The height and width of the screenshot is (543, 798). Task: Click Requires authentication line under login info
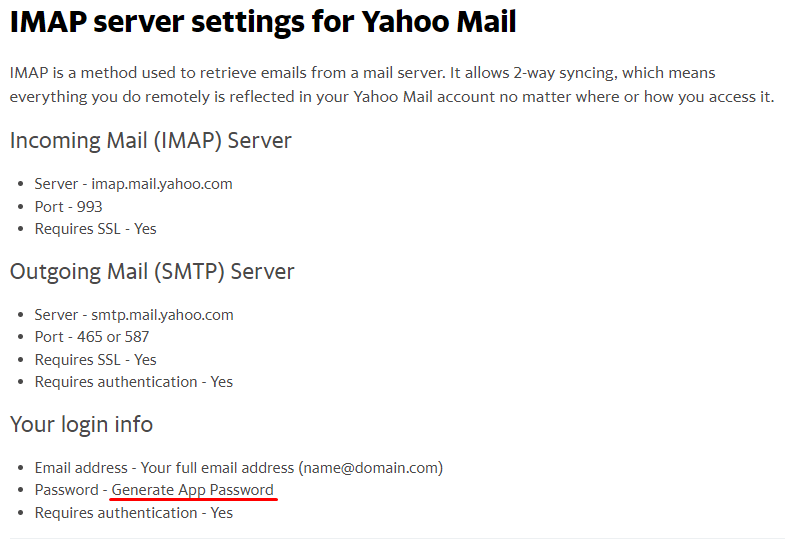(x=134, y=512)
